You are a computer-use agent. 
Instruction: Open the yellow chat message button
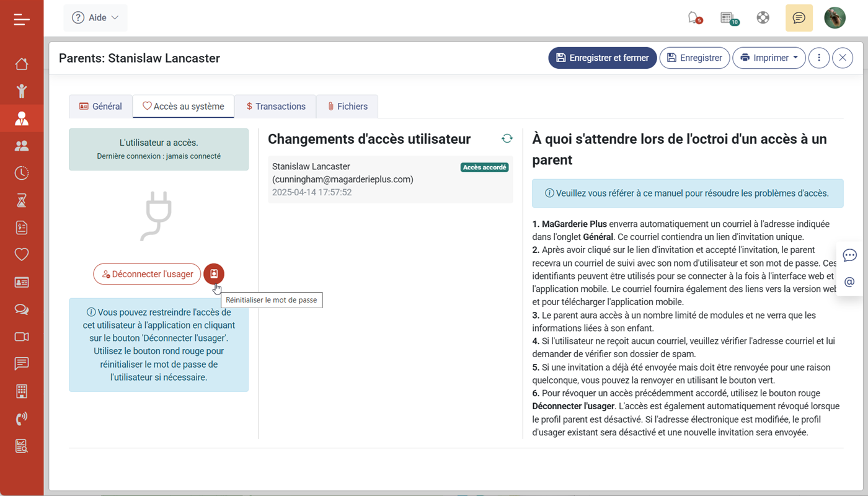(x=799, y=18)
